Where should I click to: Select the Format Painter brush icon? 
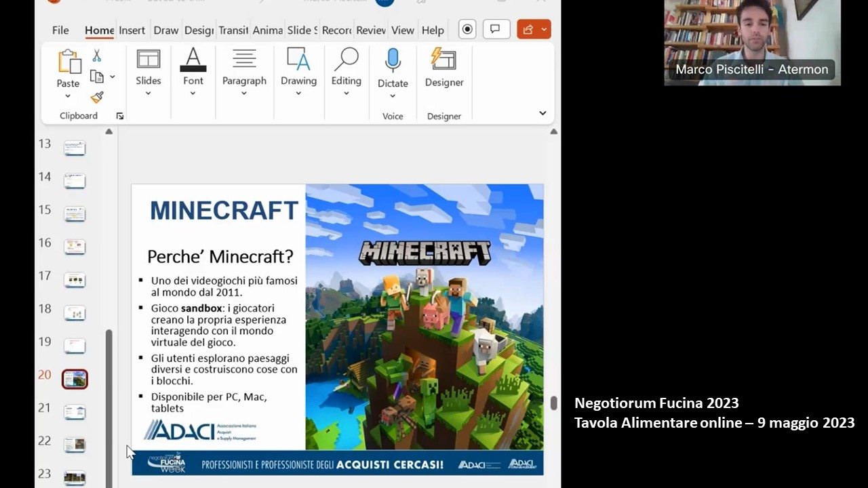97,98
